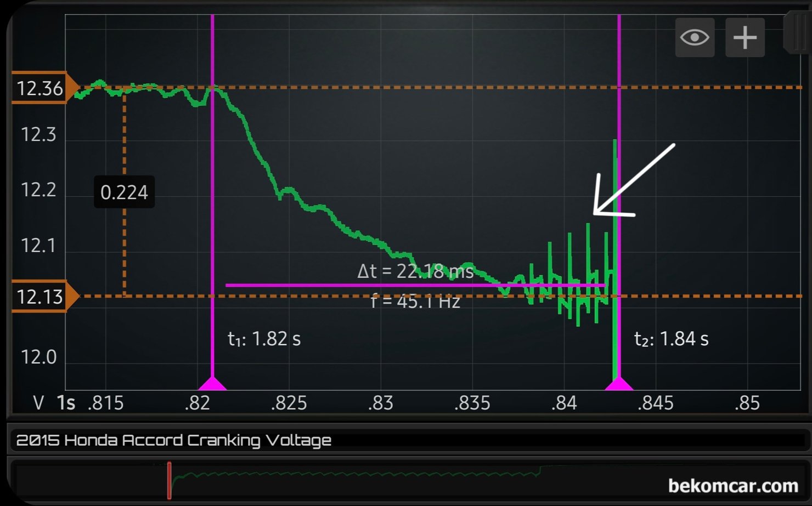Select the t1: 1.82 s label
The image size is (812, 506).
click(x=264, y=339)
